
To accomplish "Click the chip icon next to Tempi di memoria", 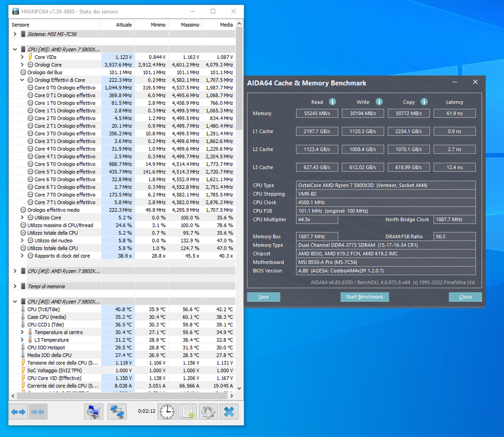I will pos(23,286).
